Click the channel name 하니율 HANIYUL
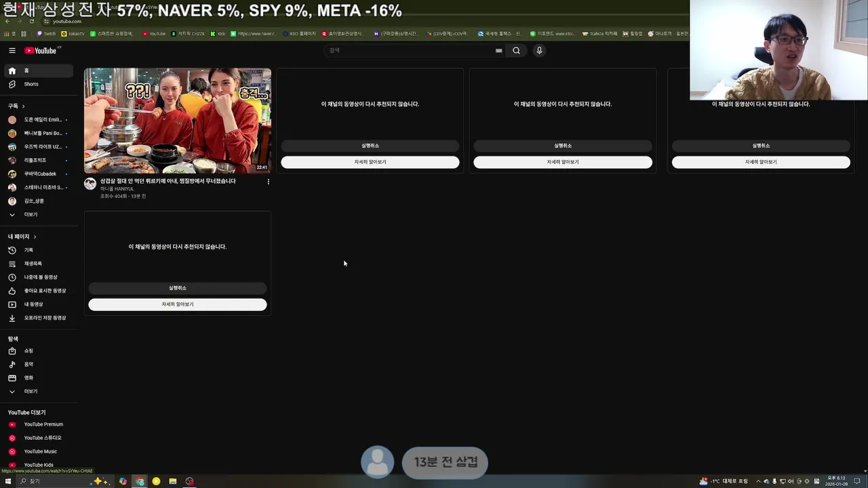868x488 pixels. pyautogui.click(x=117, y=189)
